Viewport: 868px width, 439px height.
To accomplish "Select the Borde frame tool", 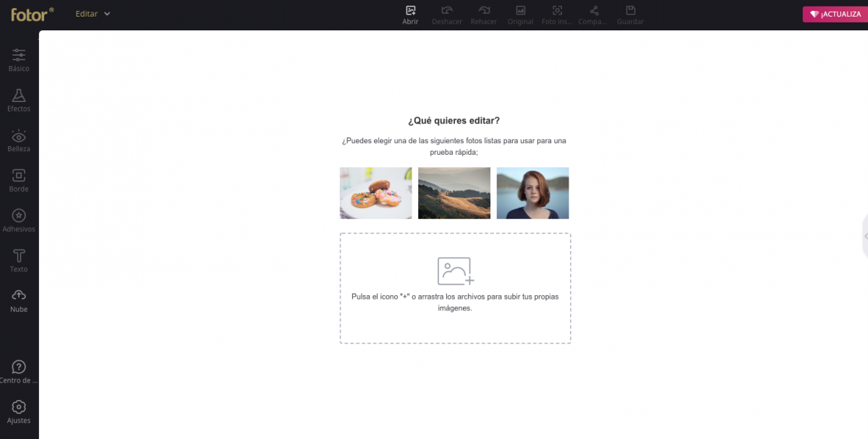I will pos(19,179).
